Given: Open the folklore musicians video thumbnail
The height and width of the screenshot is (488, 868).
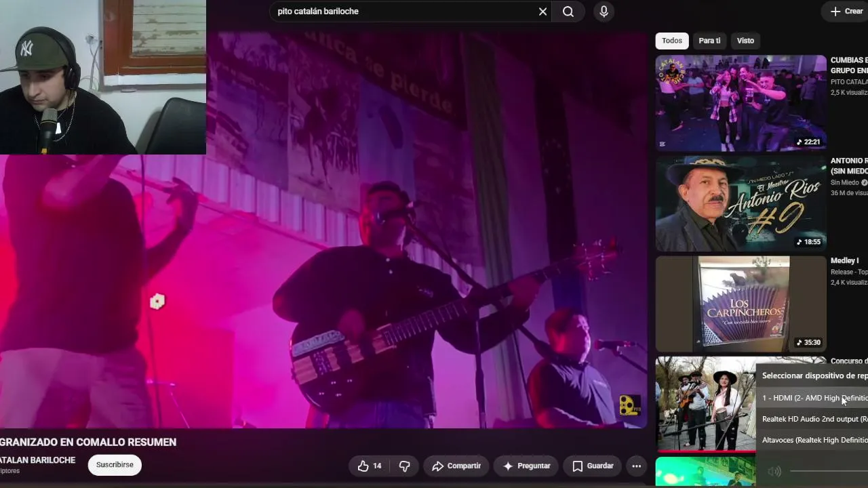Looking at the screenshot, I should (705, 404).
